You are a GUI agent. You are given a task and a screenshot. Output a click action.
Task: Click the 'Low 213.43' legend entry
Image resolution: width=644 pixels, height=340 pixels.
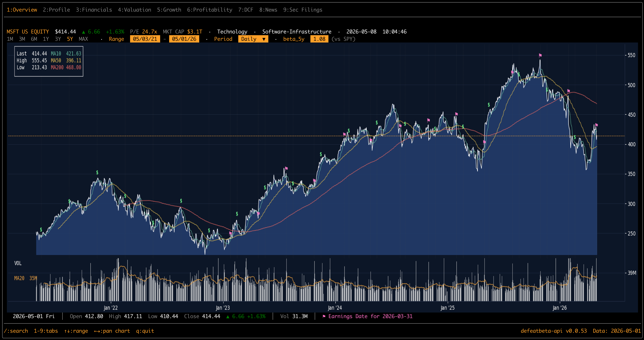[32, 67]
